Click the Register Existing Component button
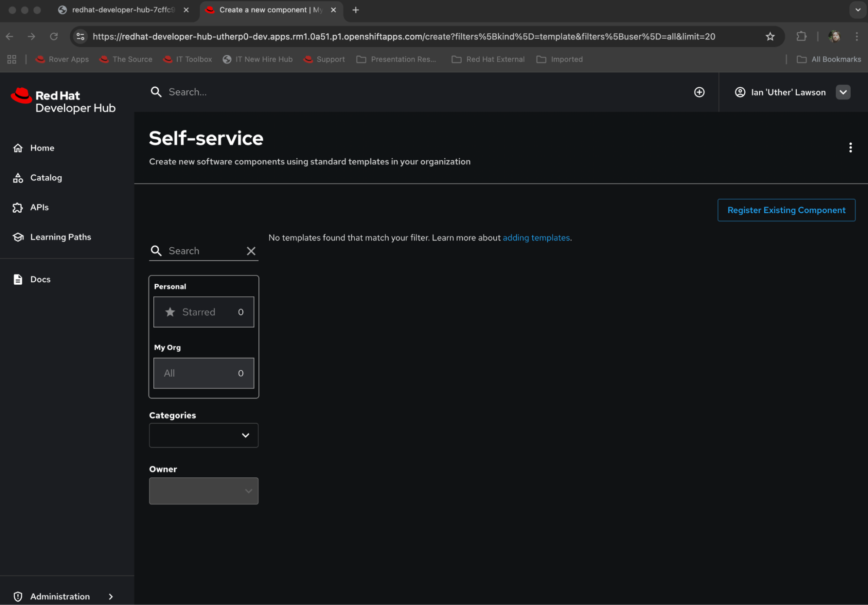 [x=786, y=210]
